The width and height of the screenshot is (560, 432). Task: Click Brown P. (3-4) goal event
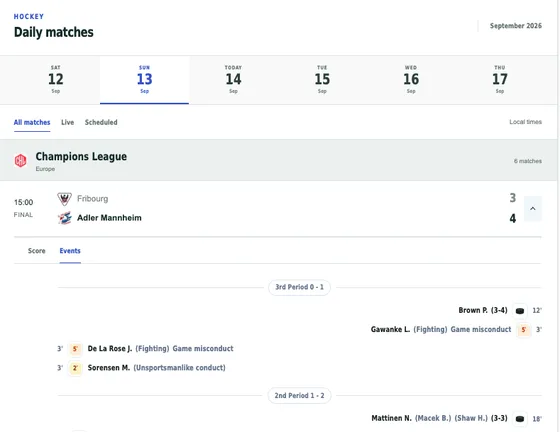(x=483, y=310)
